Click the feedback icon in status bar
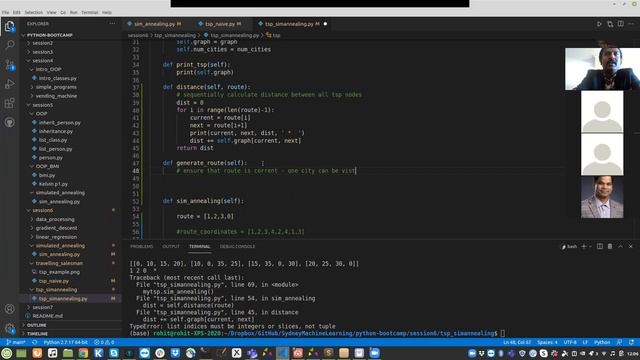 pyautogui.click(x=619, y=342)
